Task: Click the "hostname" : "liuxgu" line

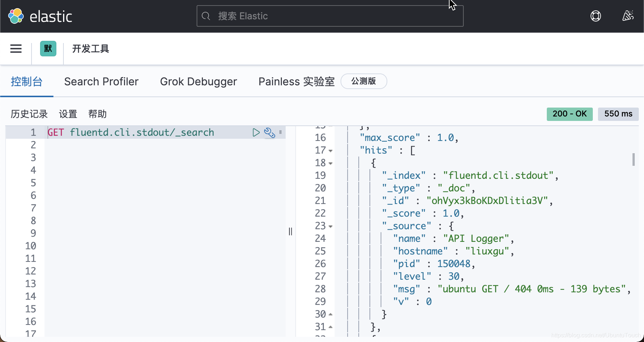Action: point(453,251)
